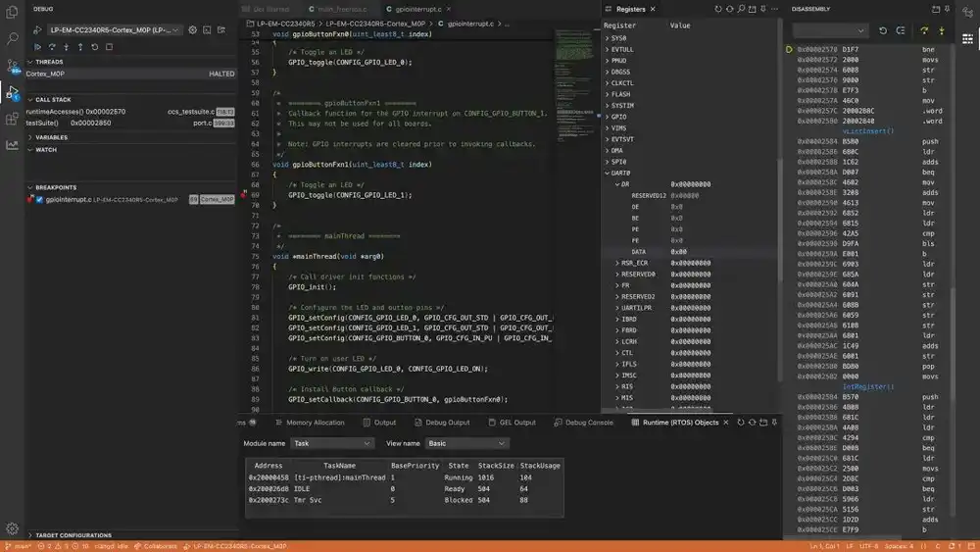Open the Extensions view icon
The width and height of the screenshot is (980, 552).
pos(12,119)
